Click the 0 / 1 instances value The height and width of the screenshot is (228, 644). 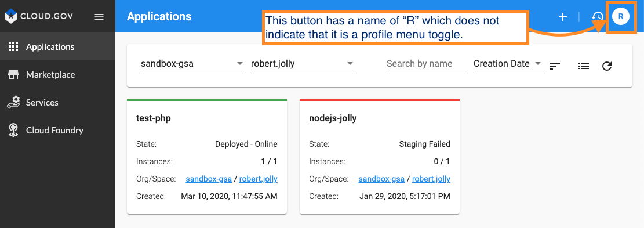click(x=442, y=161)
